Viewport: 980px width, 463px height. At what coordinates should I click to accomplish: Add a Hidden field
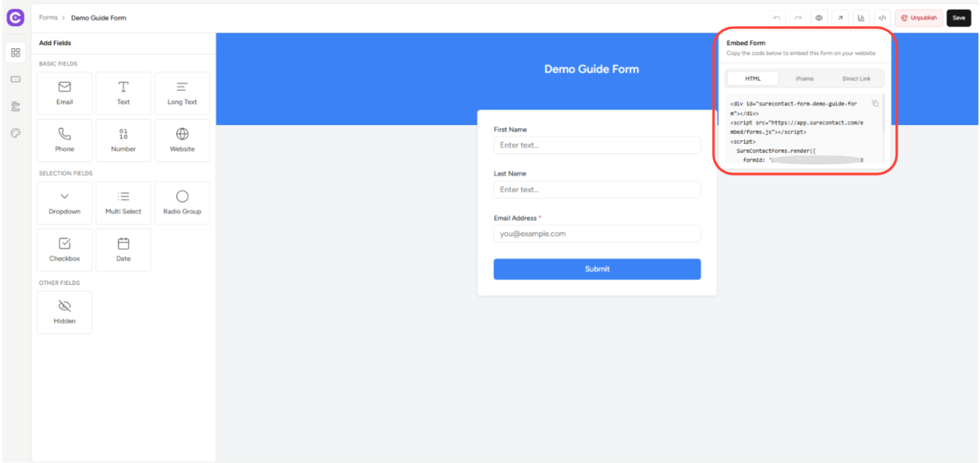click(65, 312)
